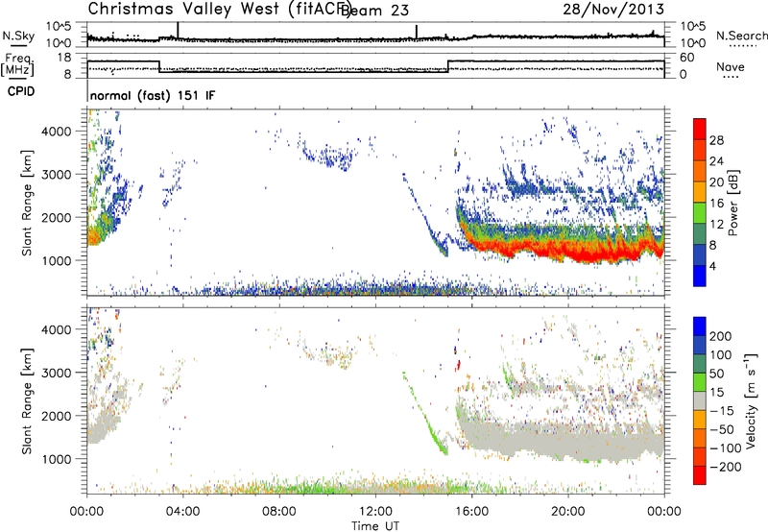
Task: Click the yellow-orange segment of the power colorbar
Action: [x=700, y=192]
